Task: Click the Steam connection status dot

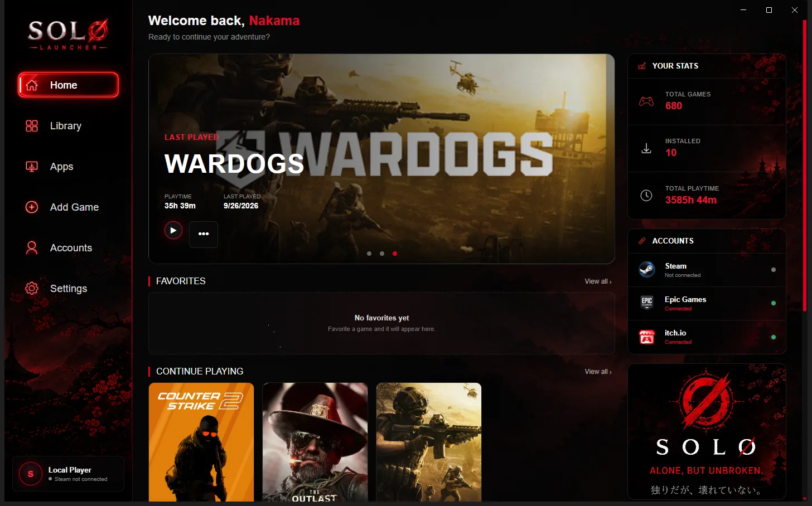Action: tap(774, 270)
